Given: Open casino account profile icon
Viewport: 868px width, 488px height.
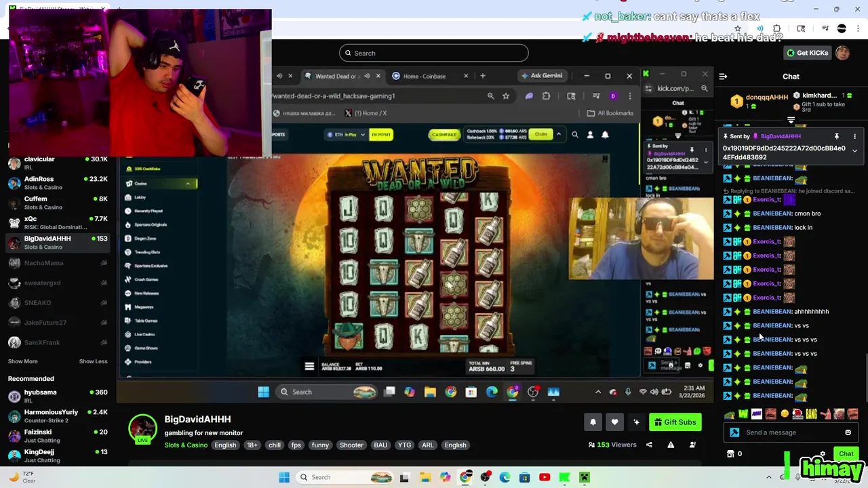Looking at the screenshot, I should [x=590, y=135].
